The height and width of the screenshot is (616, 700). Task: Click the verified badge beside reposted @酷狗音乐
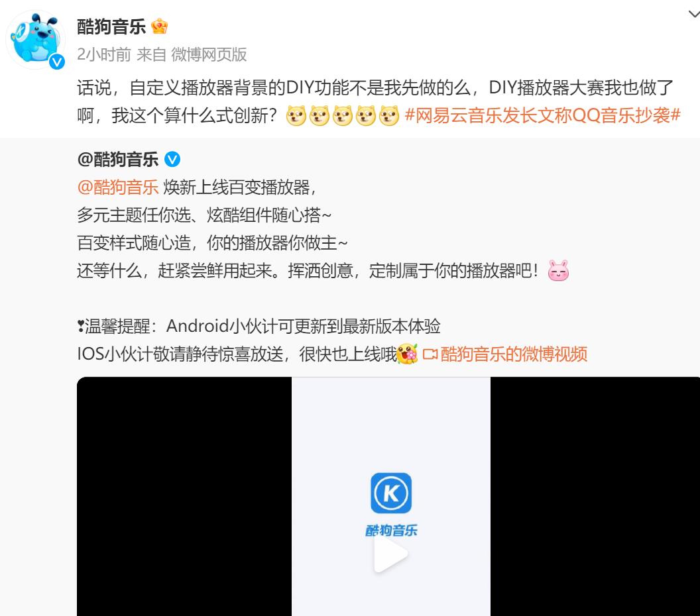click(x=172, y=159)
